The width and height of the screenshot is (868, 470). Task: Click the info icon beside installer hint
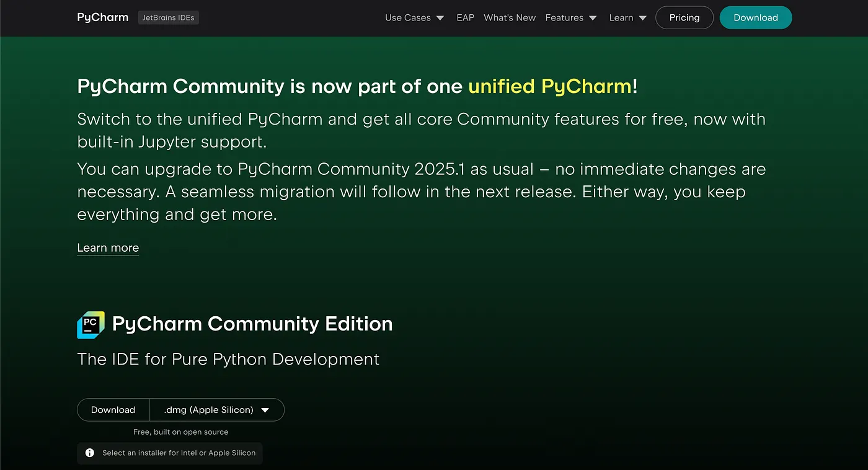pyautogui.click(x=90, y=453)
